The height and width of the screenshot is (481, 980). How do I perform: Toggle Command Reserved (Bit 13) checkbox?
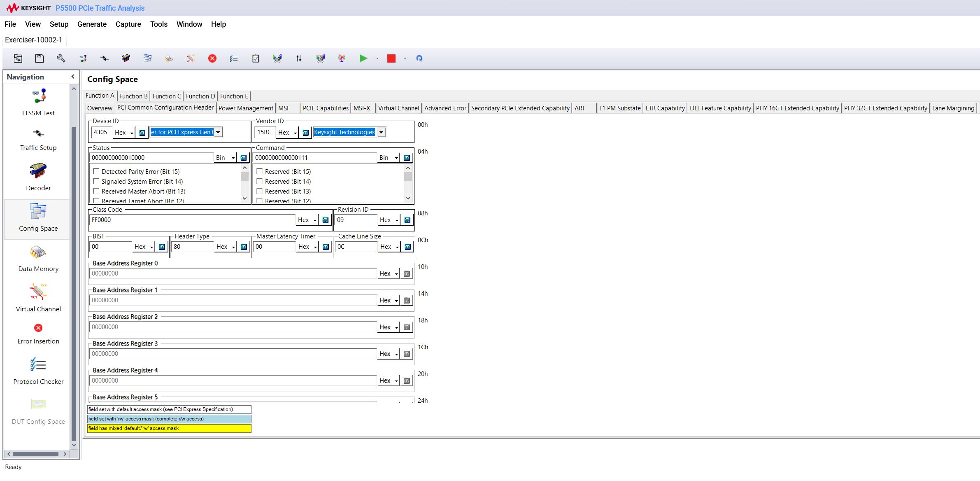[x=260, y=191]
